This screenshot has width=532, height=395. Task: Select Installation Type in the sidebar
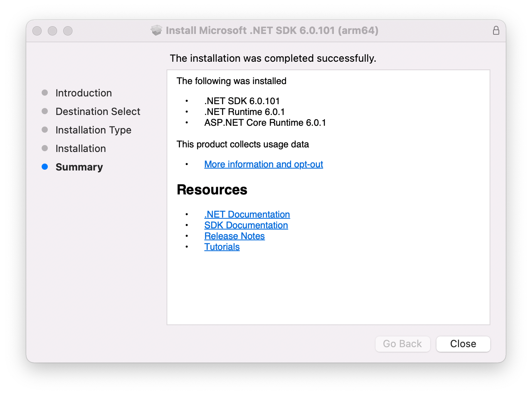tap(93, 130)
